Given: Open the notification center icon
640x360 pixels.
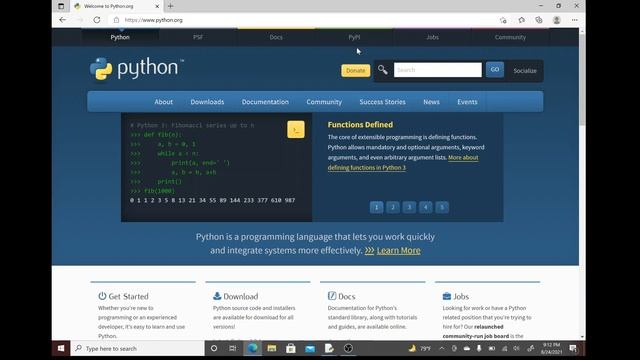Looking at the screenshot, I should pyautogui.click(x=573, y=348).
